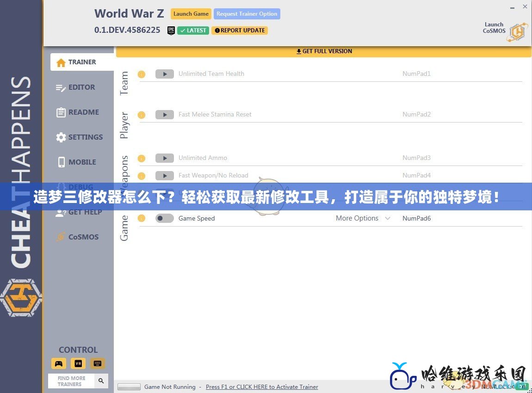Click info icon for Unlimited Ammo

point(142,158)
